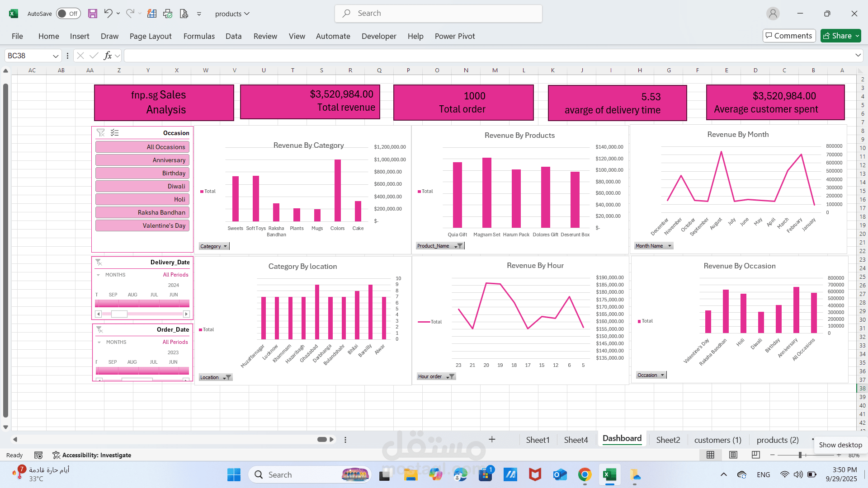Click Accessibility: Investigate in status bar
Image resolution: width=868 pixels, height=488 pixels.
(x=92, y=455)
